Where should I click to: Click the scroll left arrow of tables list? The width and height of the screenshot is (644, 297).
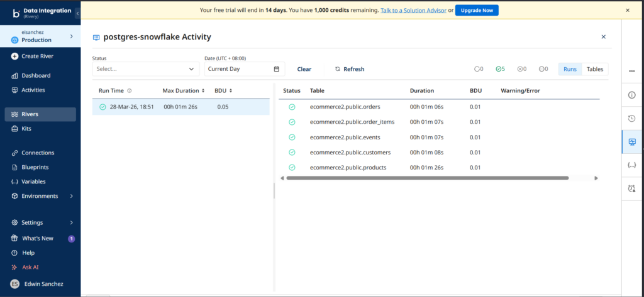point(282,178)
